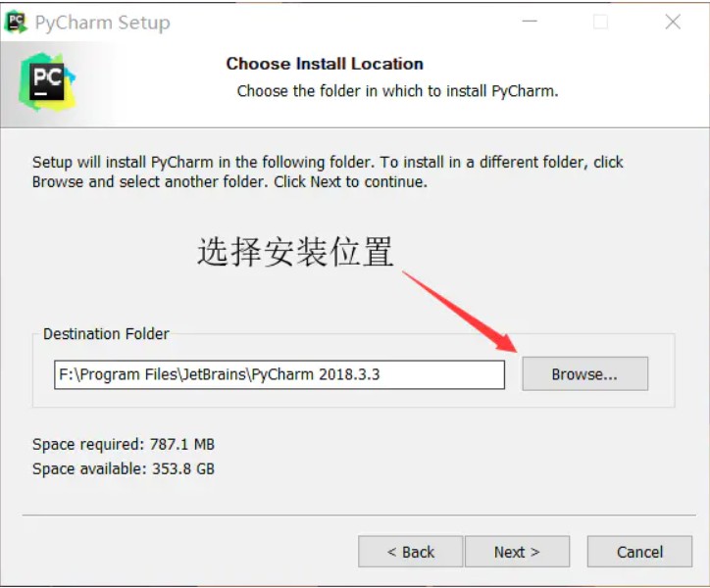Screen dimensions: 710x588
Task: Click the PyCharm Setup window title text
Action: (103, 23)
